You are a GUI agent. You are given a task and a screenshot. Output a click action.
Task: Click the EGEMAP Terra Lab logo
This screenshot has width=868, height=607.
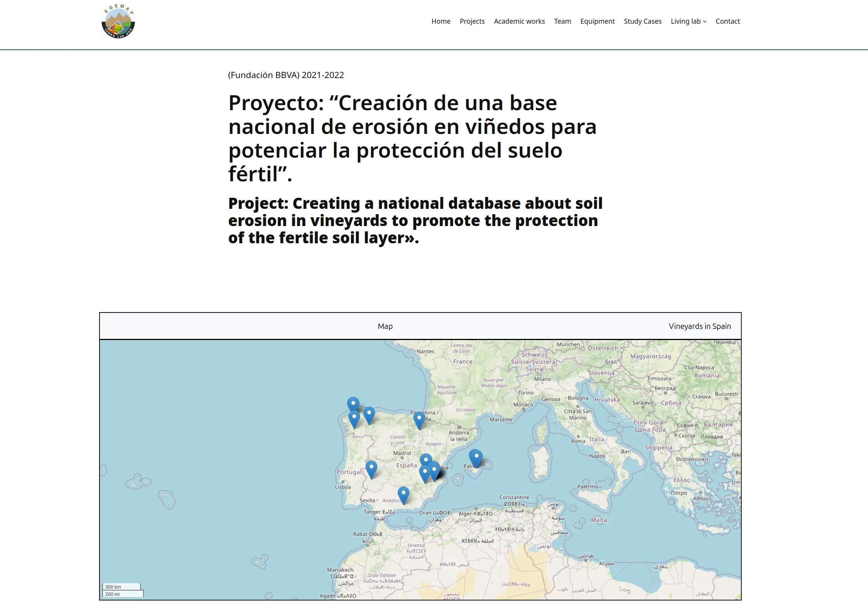(x=118, y=21)
